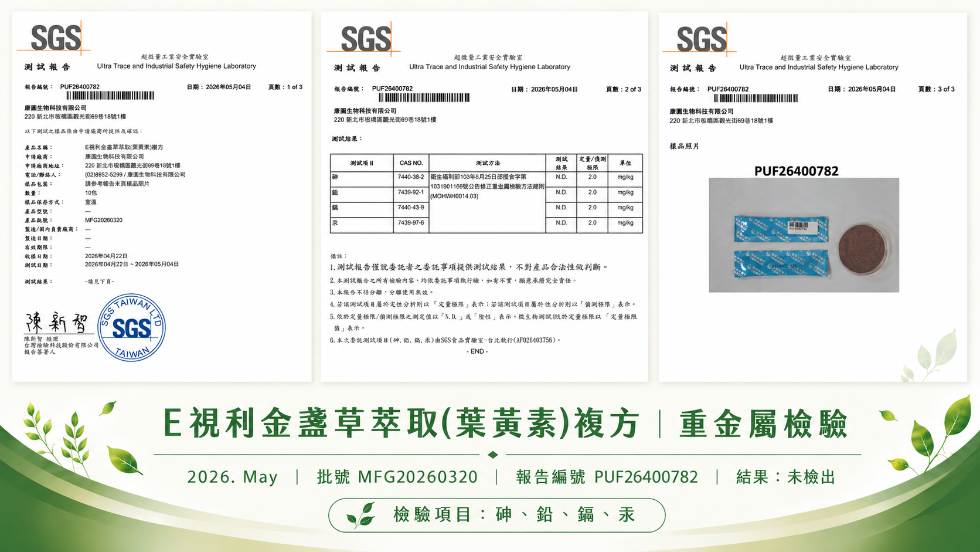Click the SGS logo on page 3 of 3
Image resolution: width=980 pixels, height=552 pixels.
[700, 39]
